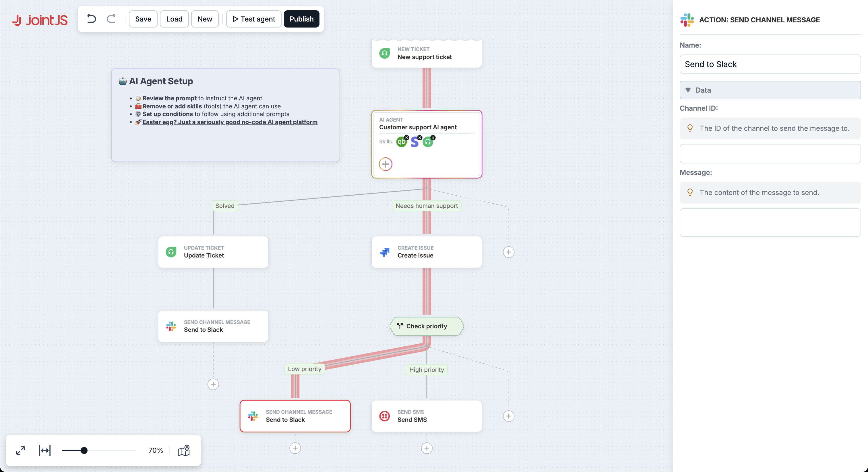868x472 pixels.
Task: Open the Easter egg platform link
Action: [x=230, y=122]
